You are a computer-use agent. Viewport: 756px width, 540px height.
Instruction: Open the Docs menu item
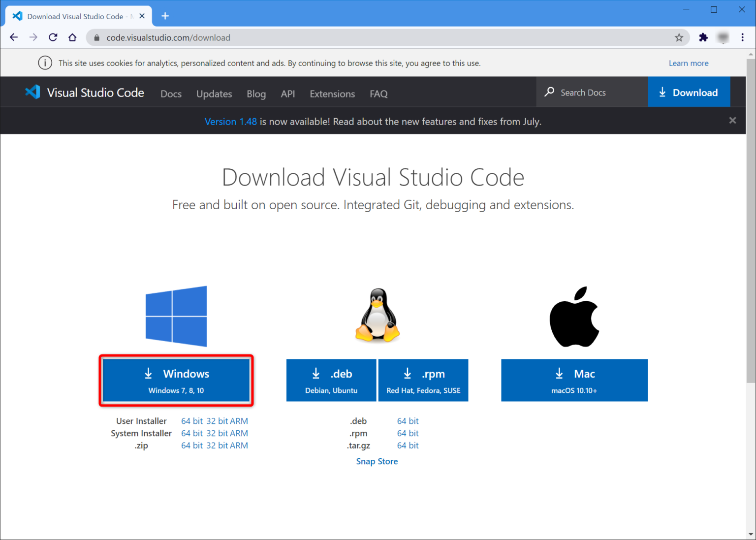pyautogui.click(x=171, y=94)
